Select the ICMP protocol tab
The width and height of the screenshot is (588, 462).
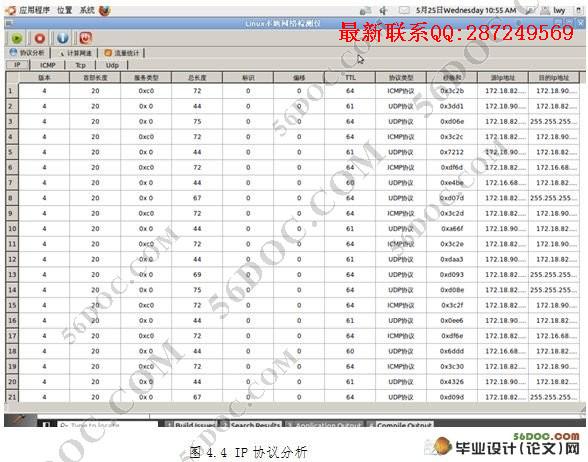(48, 65)
